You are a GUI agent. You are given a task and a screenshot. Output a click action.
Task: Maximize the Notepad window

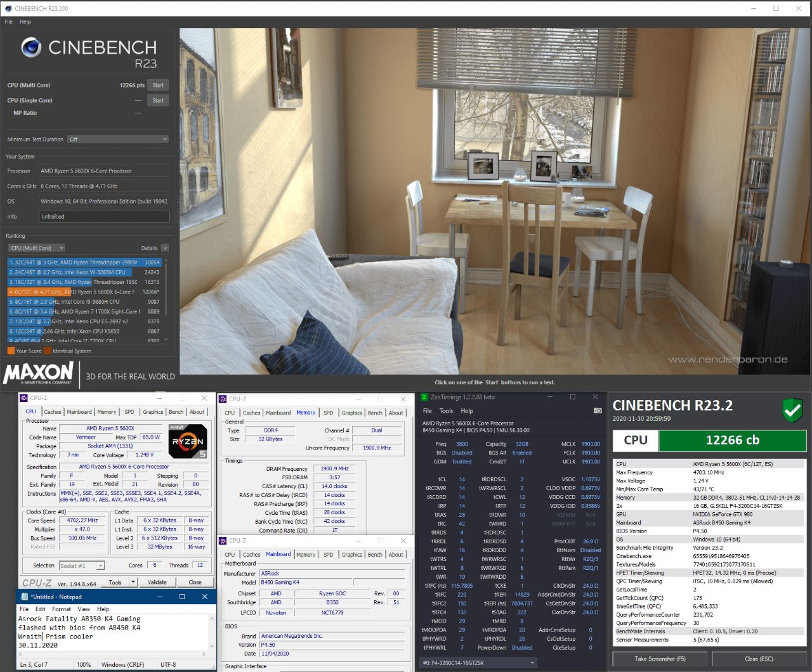pyautogui.click(x=182, y=597)
